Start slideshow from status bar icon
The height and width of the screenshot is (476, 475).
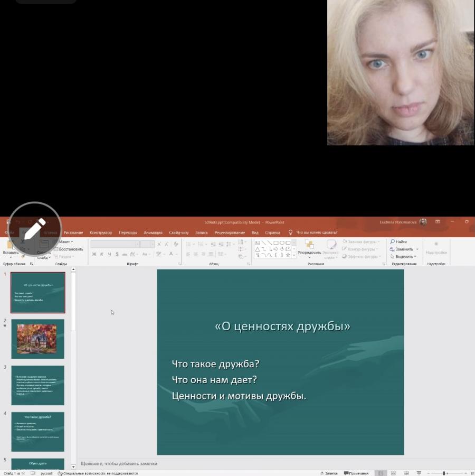(x=419, y=473)
